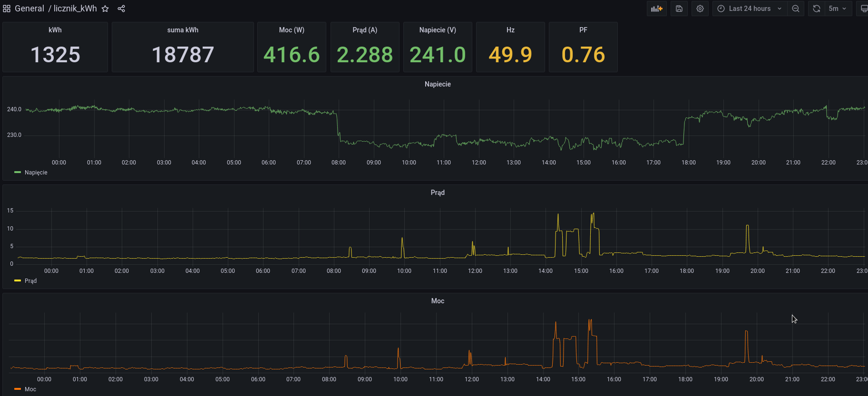Expand the 5m refresh interval dropdown
868x396 pixels.
[x=838, y=9]
